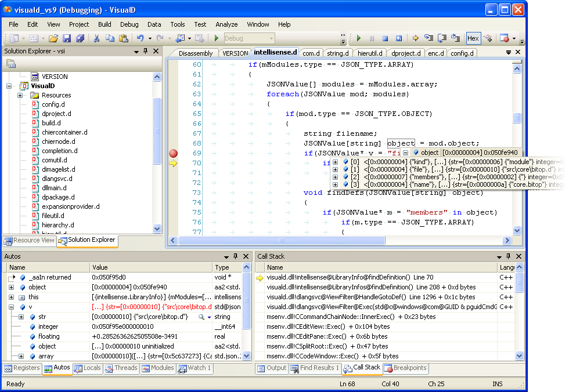Open the Analyze menu

226,24
